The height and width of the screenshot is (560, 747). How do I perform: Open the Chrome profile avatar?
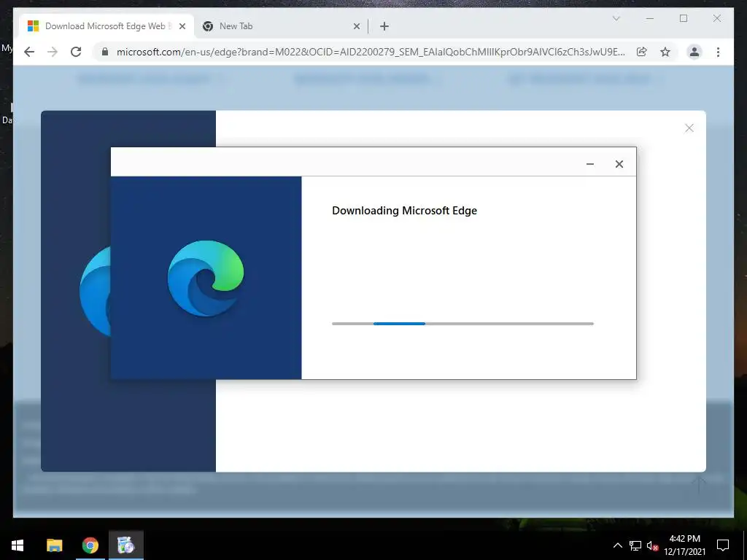tap(694, 52)
